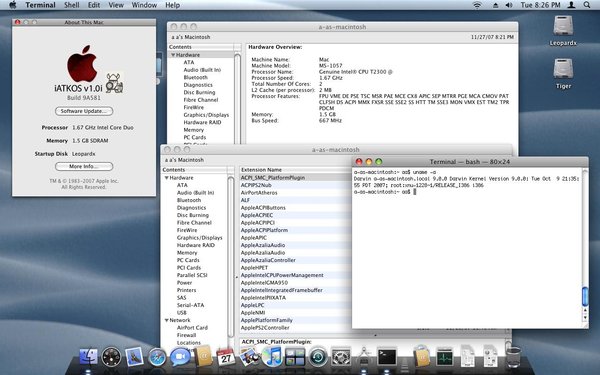Select Hardware RAID in Hardware Overview window
This screenshot has height=375, width=600.
coord(202,122)
